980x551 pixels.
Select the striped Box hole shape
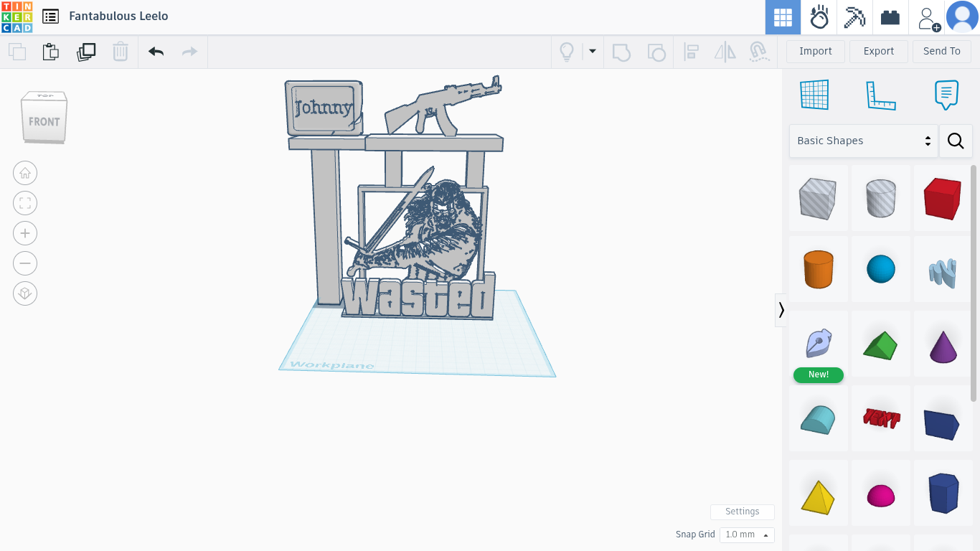click(818, 199)
